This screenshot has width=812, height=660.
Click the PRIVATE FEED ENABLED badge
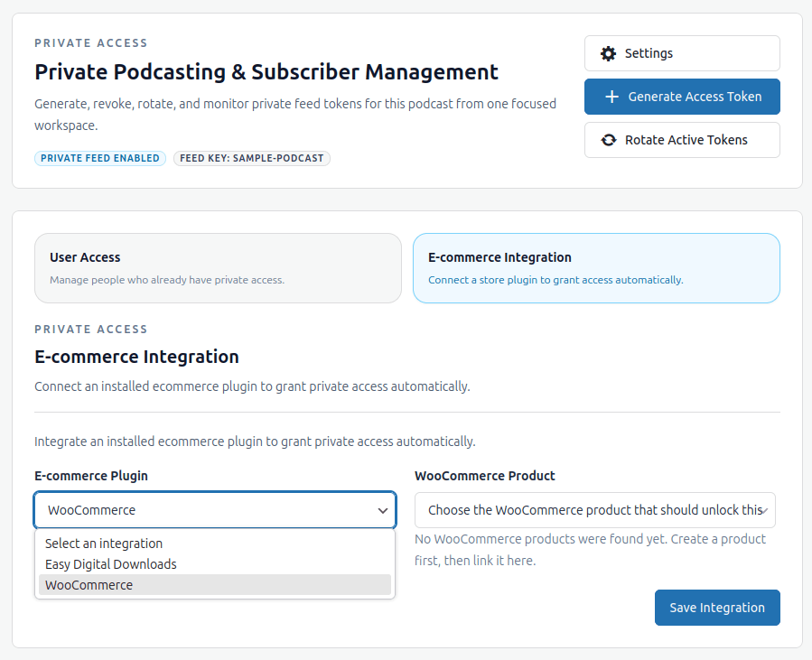pyautogui.click(x=99, y=158)
